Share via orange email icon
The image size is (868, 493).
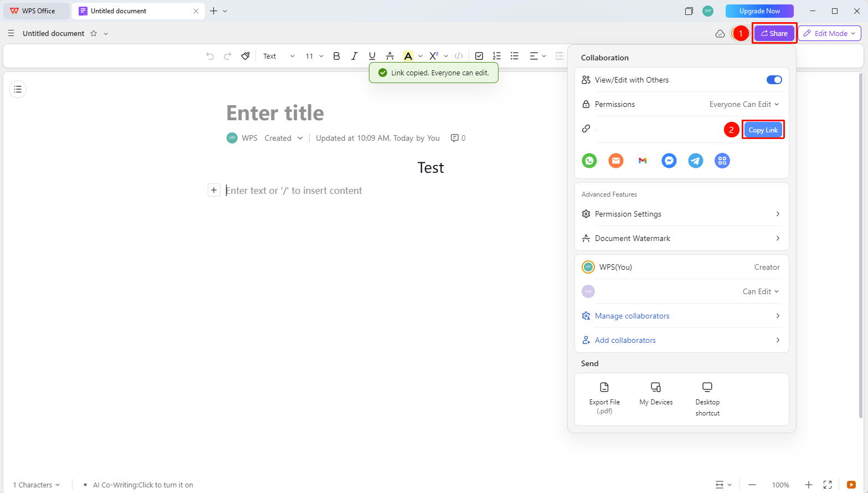pos(616,161)
